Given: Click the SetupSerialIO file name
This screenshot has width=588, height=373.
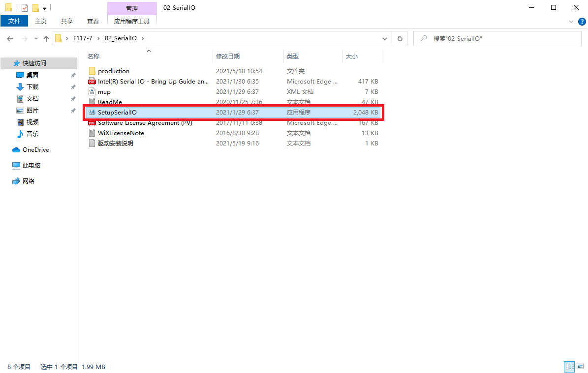Looking at the screenshot, I should (x=117, y=112).
